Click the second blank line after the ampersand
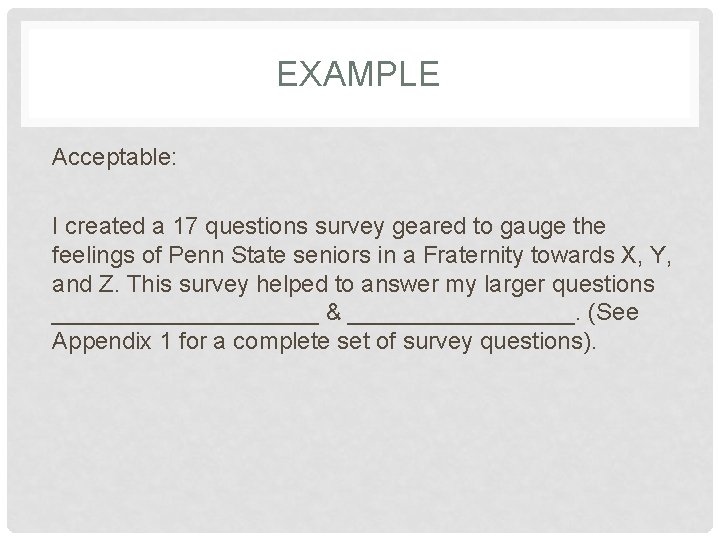 point(461,316)
